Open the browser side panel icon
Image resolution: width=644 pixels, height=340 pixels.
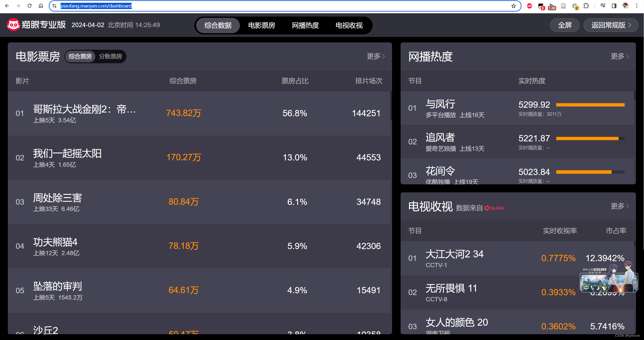click(614, 6)
